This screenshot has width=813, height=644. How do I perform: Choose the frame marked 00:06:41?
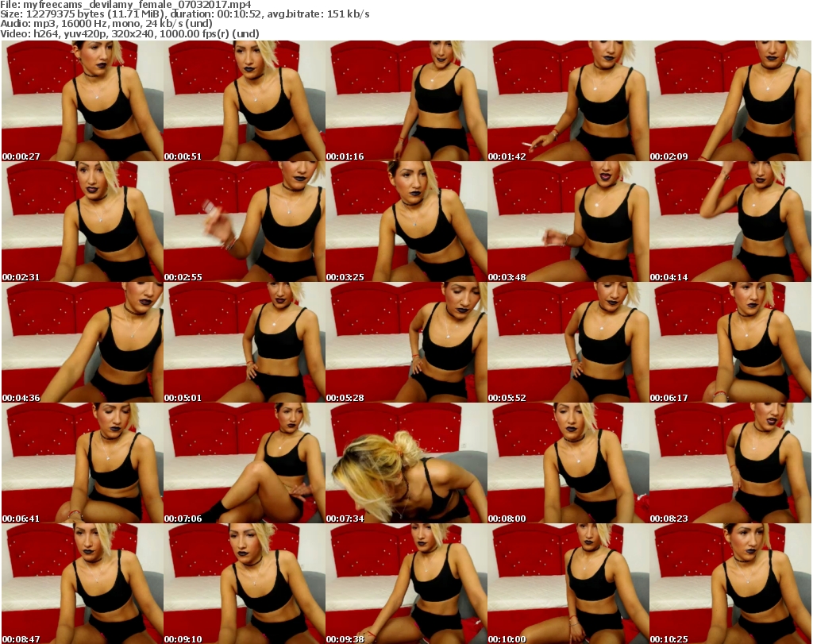point(83,463)
